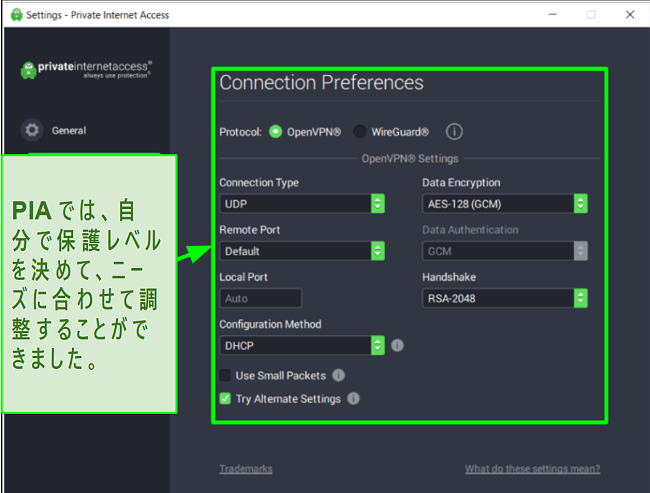Image resolution: width=650 pixels, height=493 pixels.
Task: Open the Remote Port Default dropdown
Action: click(302, 251)
